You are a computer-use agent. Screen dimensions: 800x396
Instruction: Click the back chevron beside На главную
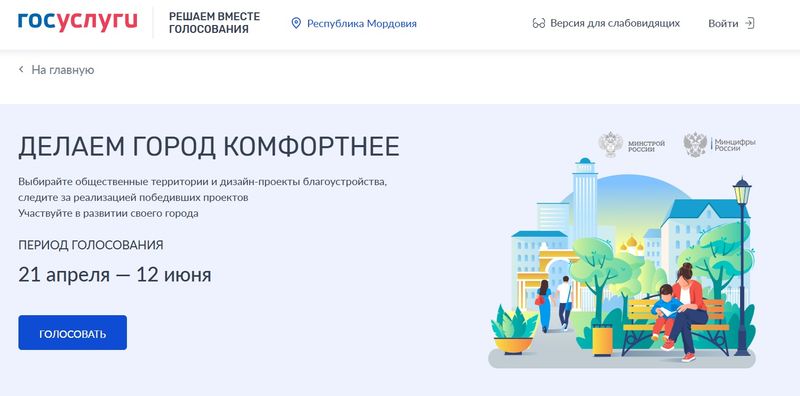(x=21, y=69)
